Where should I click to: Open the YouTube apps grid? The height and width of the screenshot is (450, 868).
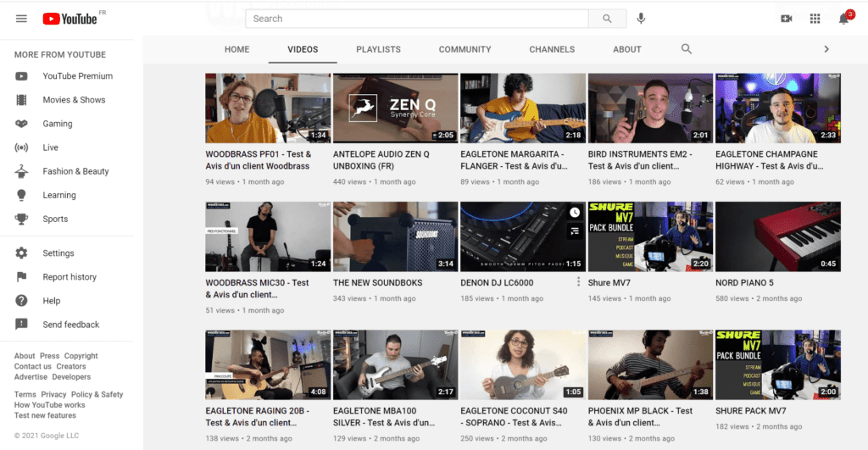tap(815, 19)
